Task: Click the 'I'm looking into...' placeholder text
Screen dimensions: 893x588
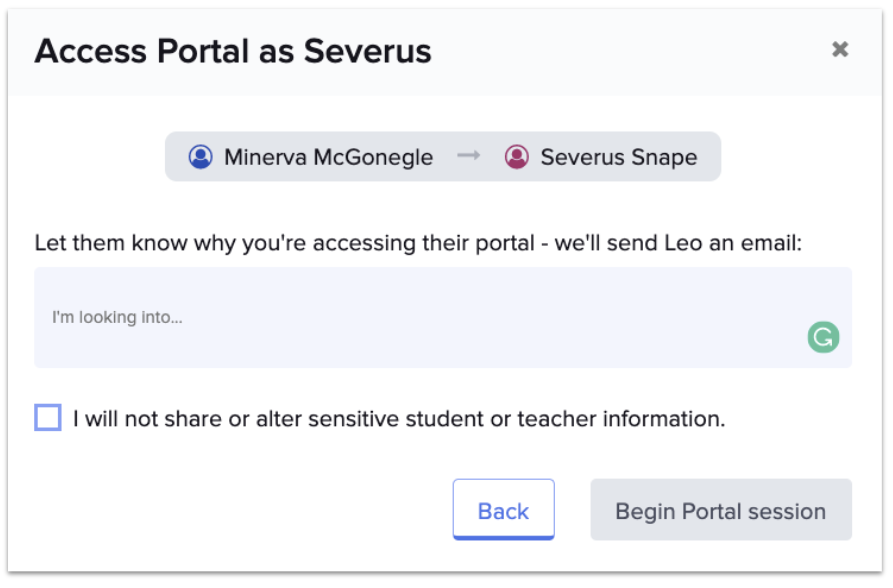Action: pyautogui.click(x=117, y=318)
